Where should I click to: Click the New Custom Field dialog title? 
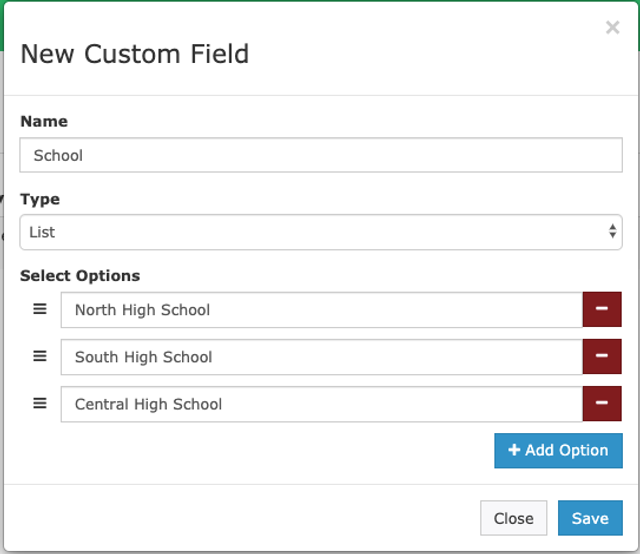(x=134, y=53)
